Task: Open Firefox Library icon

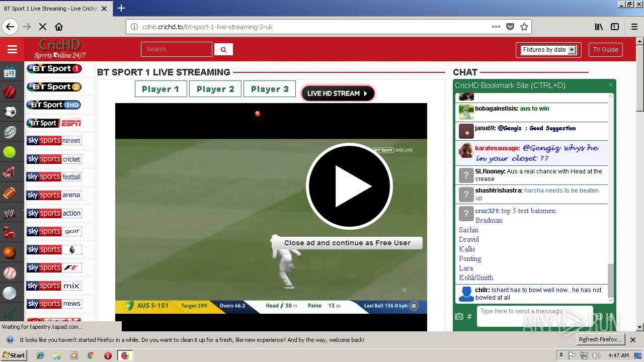Action: (599, 27)
